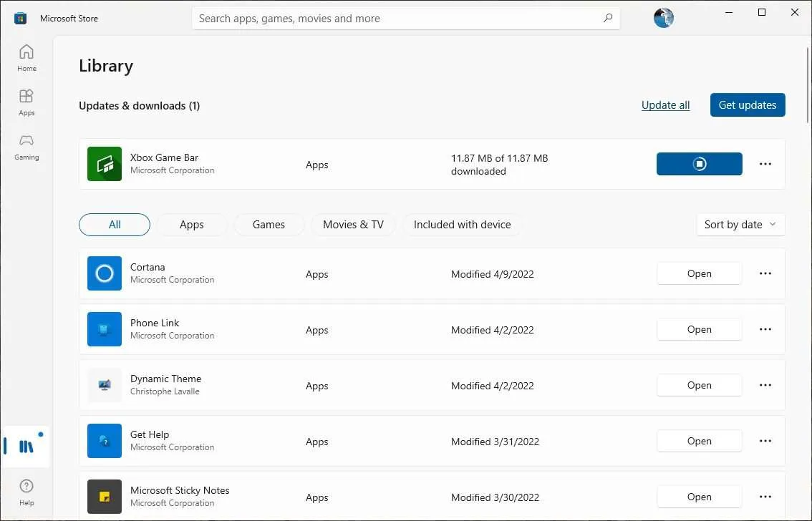Click the 11.87 MB downloaded status text
Screen dimensions: 812x521
[x=499, y=165]
